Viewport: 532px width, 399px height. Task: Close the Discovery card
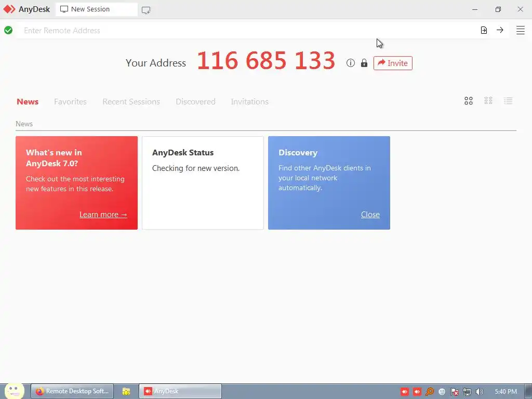[370, 215]
